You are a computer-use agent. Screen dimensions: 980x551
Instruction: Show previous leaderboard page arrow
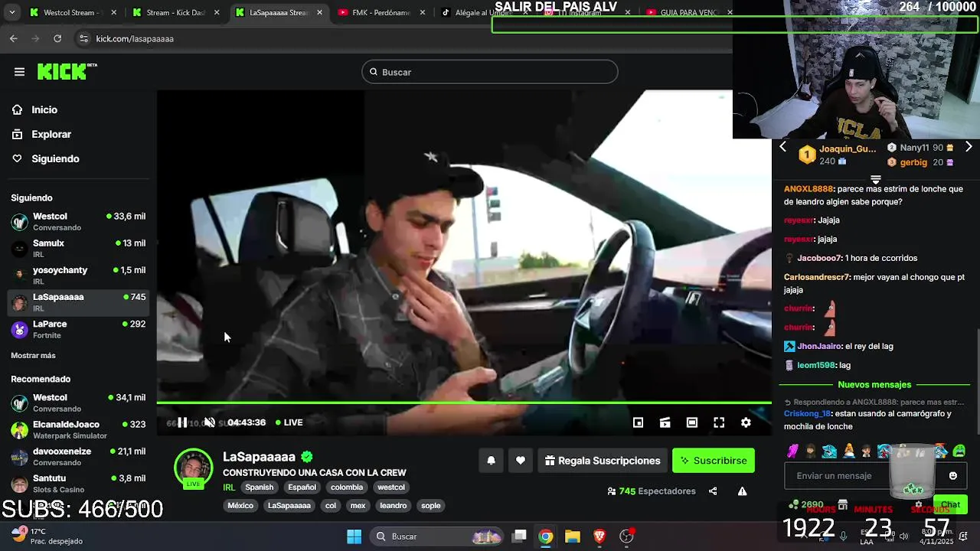pyautogui.click(x=782, y=147)
